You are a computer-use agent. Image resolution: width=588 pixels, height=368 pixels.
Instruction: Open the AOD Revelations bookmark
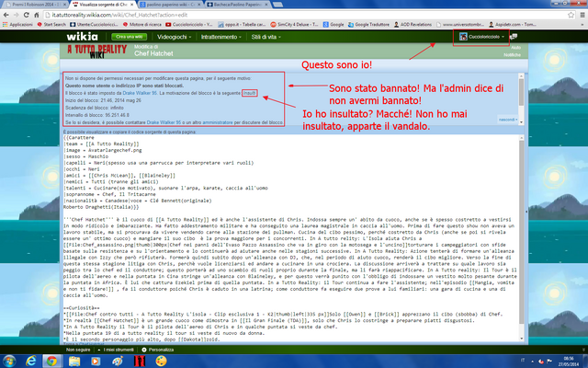pyautogui.click(x=413, y=25)
